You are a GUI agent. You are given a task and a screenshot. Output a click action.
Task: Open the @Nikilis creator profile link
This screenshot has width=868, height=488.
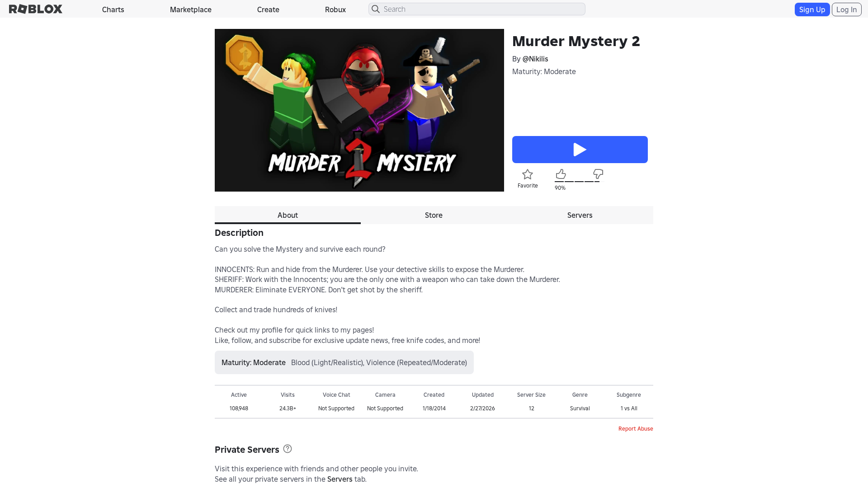click(x=535, y=59)
